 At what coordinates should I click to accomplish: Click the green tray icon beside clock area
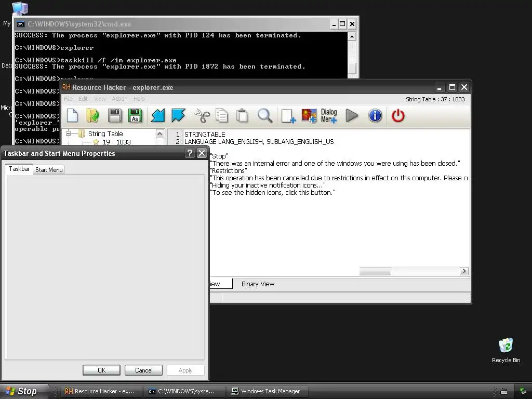(523, 391)
